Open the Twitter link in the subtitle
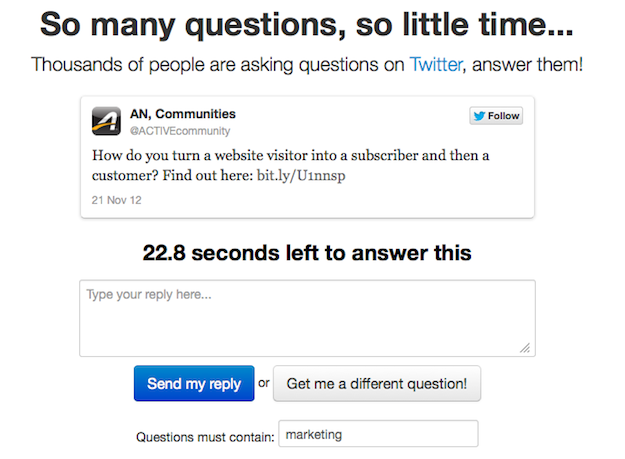The height and width of the screenshot is (459, 625). pos(436,65)
